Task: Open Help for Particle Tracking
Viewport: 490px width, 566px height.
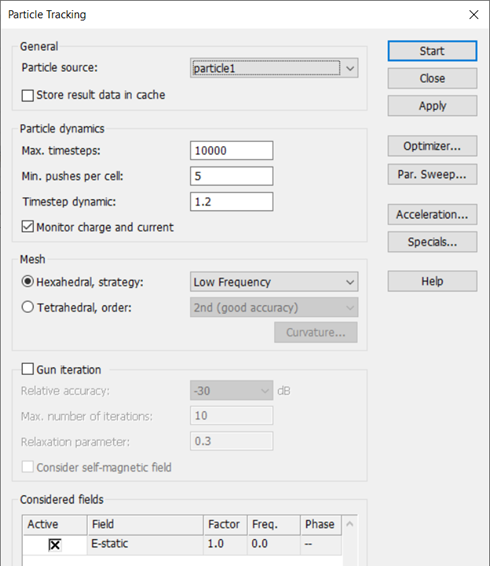Action: tap(432, 281)
